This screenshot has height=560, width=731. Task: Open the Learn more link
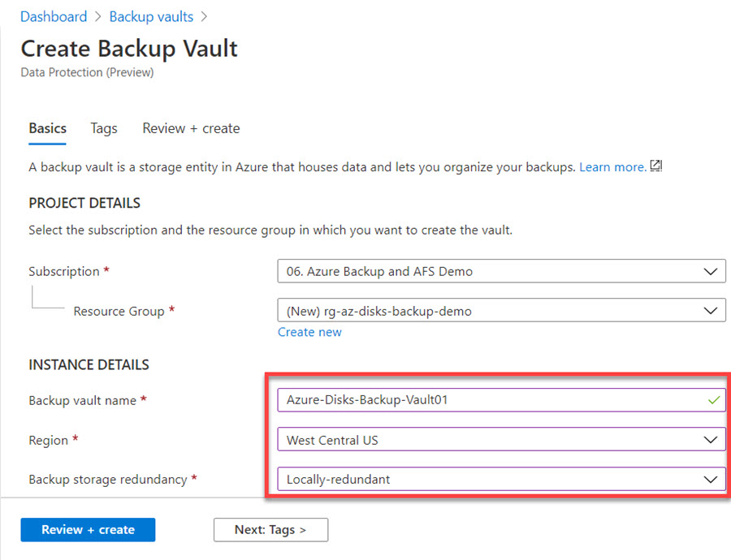pos(612,167)
